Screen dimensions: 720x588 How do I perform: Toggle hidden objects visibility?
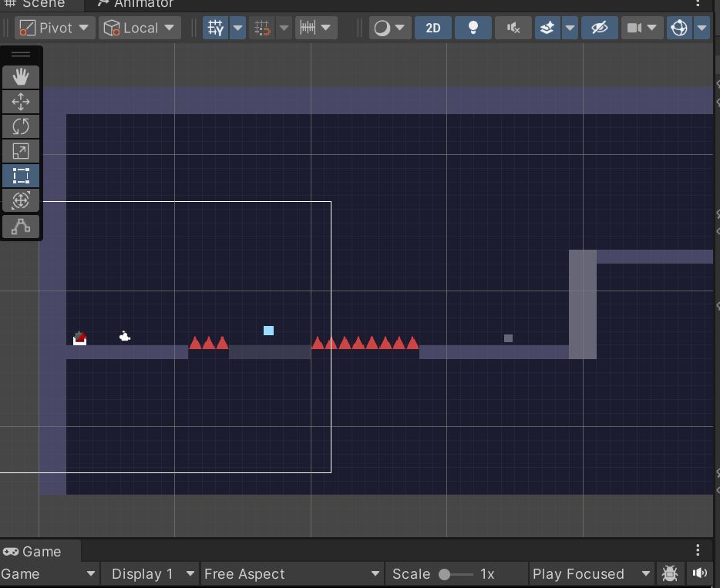[x=599, y=28]
